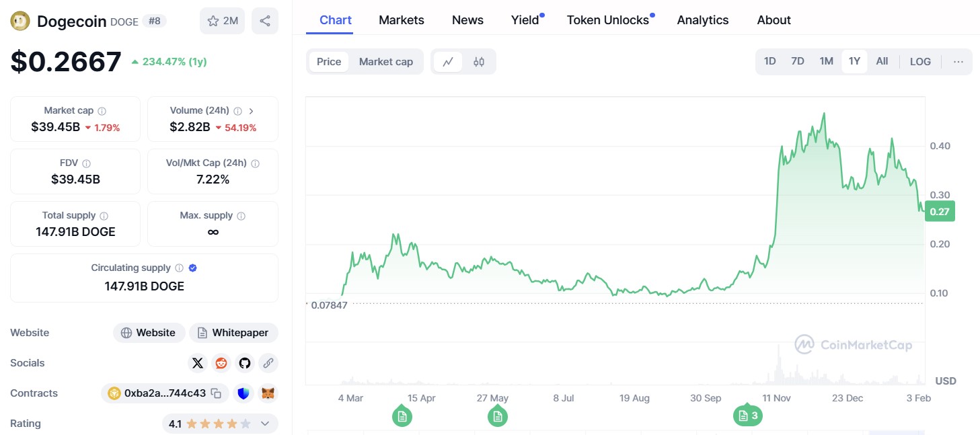
Task: Add Dogecoin to your watchlist star
Action: coord(222,20)
